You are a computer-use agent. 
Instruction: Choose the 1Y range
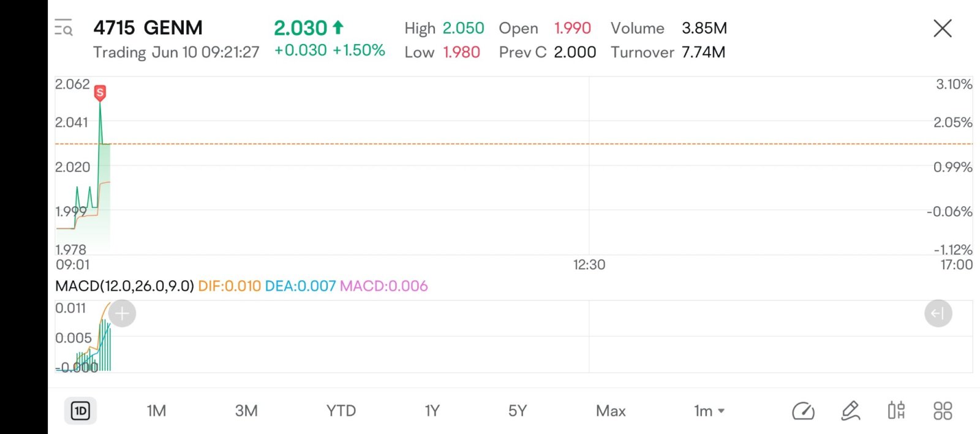(x=432, y=411)
